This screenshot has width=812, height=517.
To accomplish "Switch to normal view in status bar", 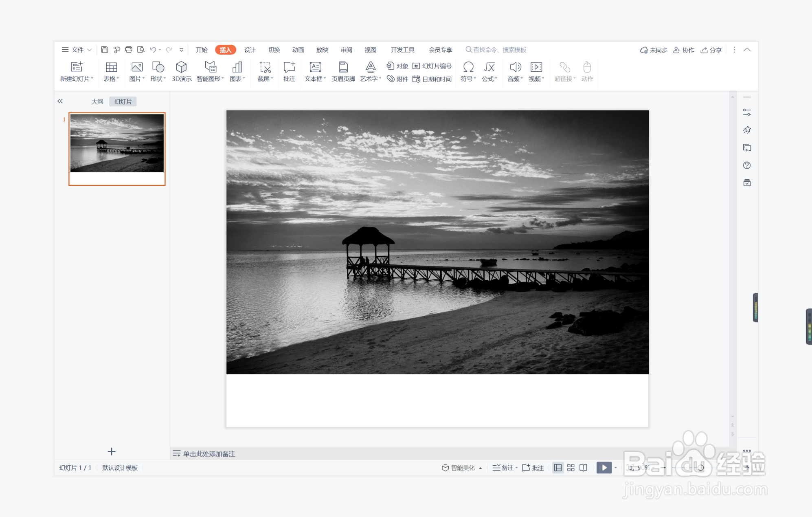I will pos(558,468).
